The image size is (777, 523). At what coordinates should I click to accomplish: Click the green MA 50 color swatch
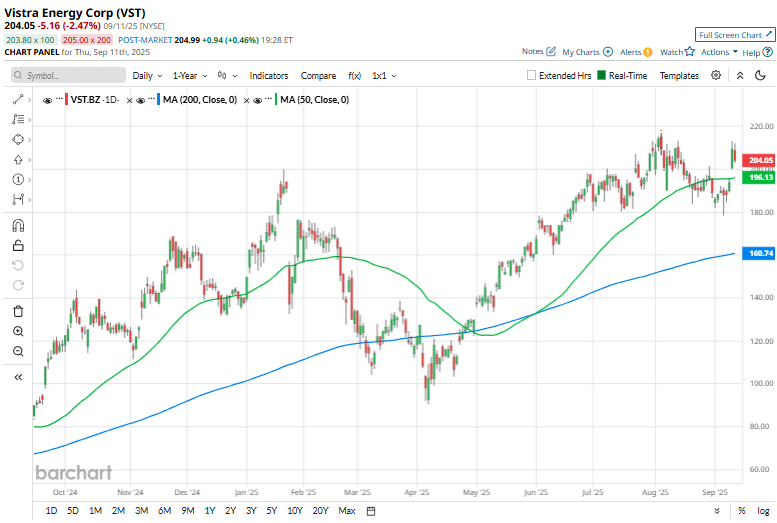click(276, 100)
